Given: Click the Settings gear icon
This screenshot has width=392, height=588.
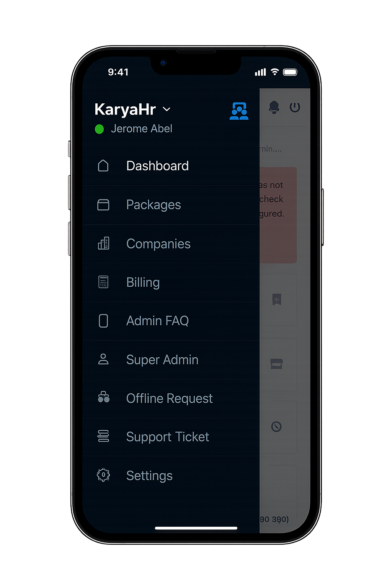Looking at the screenshot, I should (103, 475).
